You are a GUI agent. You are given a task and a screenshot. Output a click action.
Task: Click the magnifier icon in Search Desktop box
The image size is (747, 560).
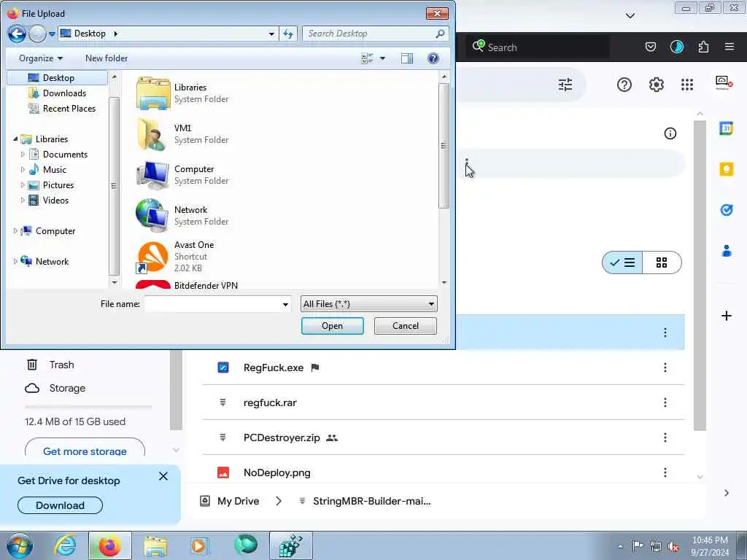click(x=440, y=34)
